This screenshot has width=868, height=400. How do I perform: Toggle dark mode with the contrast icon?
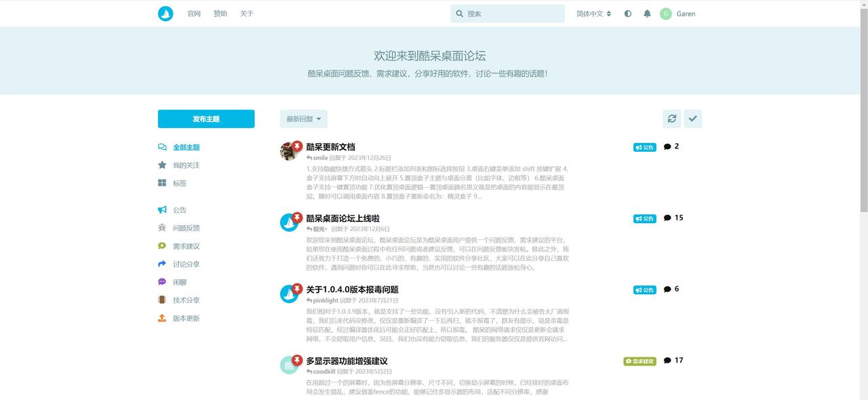(627, 13)
